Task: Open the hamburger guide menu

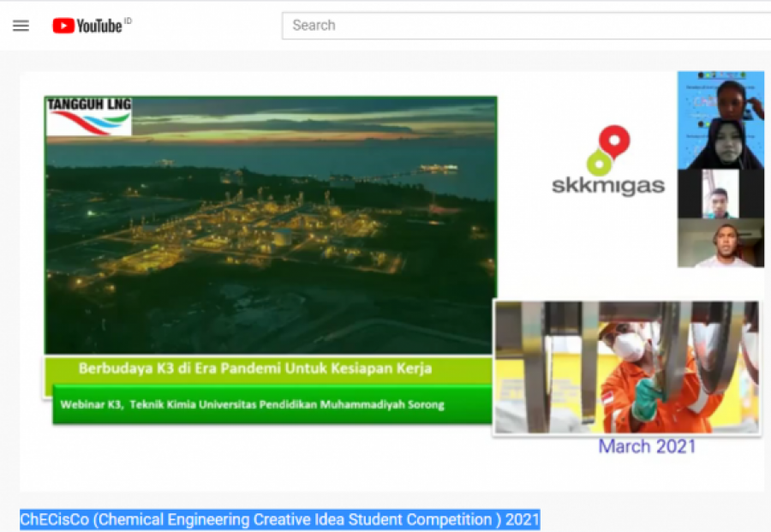Action: click(21, 26)
